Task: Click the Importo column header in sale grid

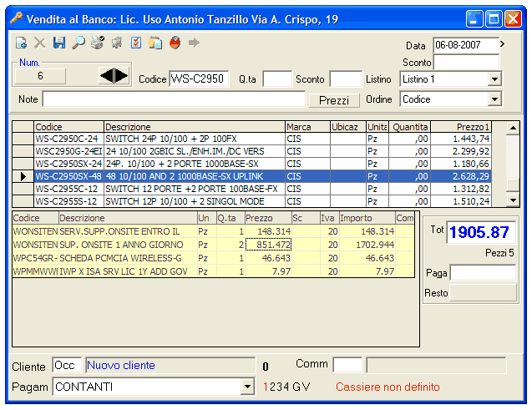Action: [x=367, y=218]
